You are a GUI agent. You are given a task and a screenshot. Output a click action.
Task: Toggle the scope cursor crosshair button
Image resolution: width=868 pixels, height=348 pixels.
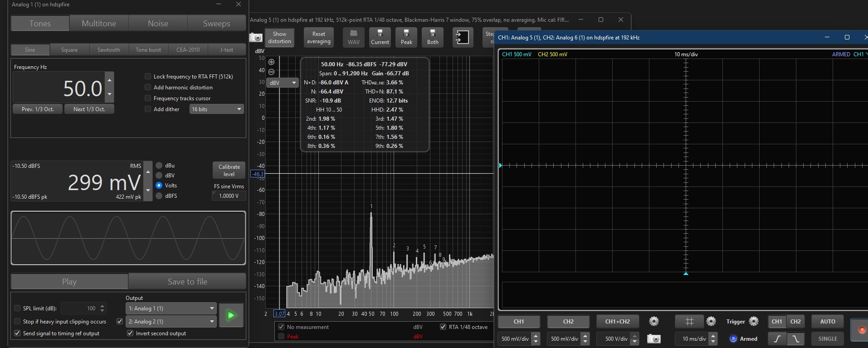pos(689,321)
